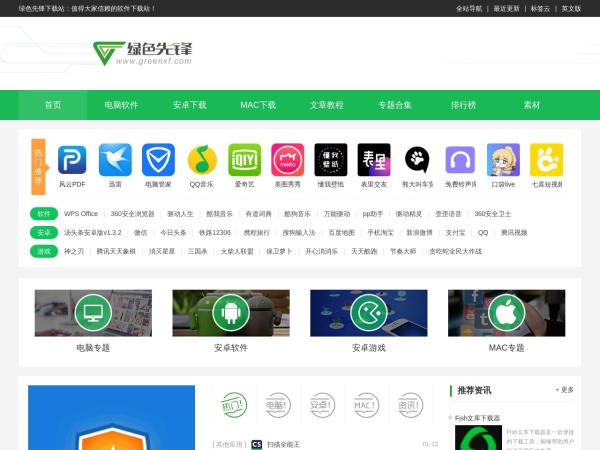Click the 绿色先锋 greenxf.com logo
The height and width of the screenshot is (450, 600).
click(142, 53)
